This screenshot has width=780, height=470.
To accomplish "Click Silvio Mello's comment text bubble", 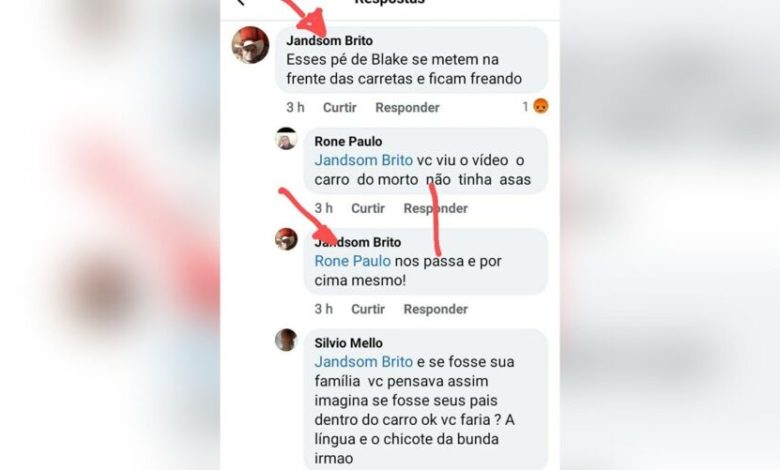I will 426,399.
